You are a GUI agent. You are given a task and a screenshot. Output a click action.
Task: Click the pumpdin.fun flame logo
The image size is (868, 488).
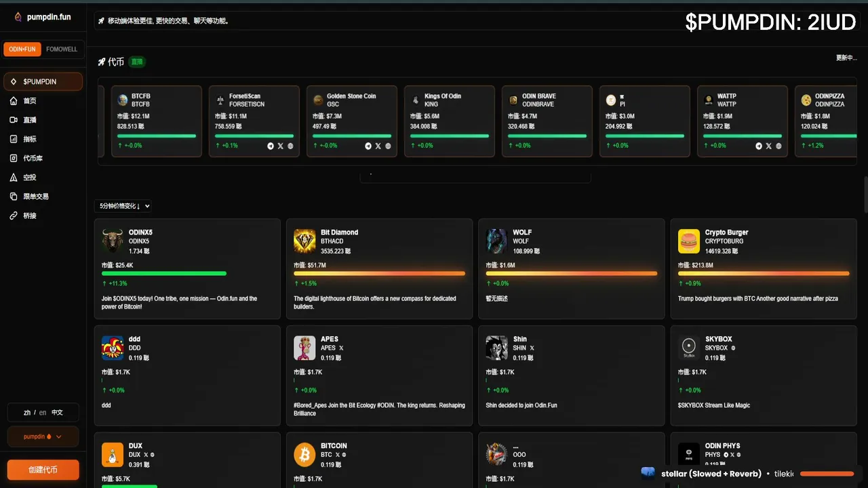(x=18, y=17)
